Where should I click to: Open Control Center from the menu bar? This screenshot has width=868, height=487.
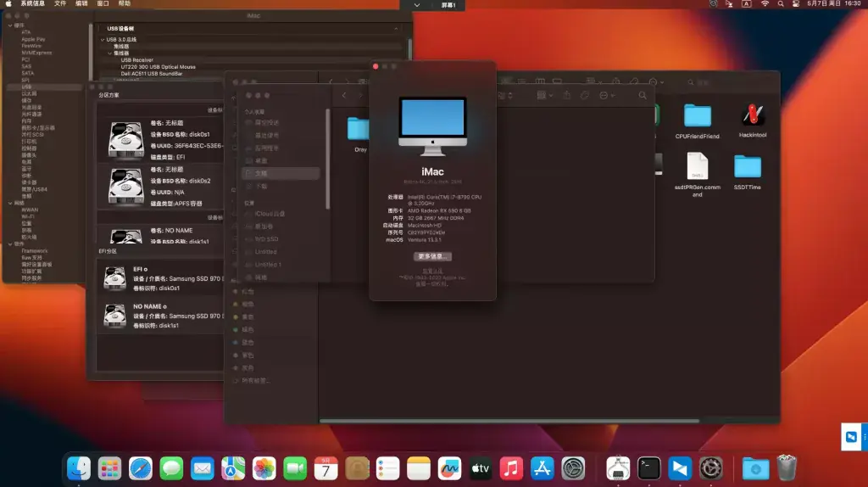click(795, 4)
